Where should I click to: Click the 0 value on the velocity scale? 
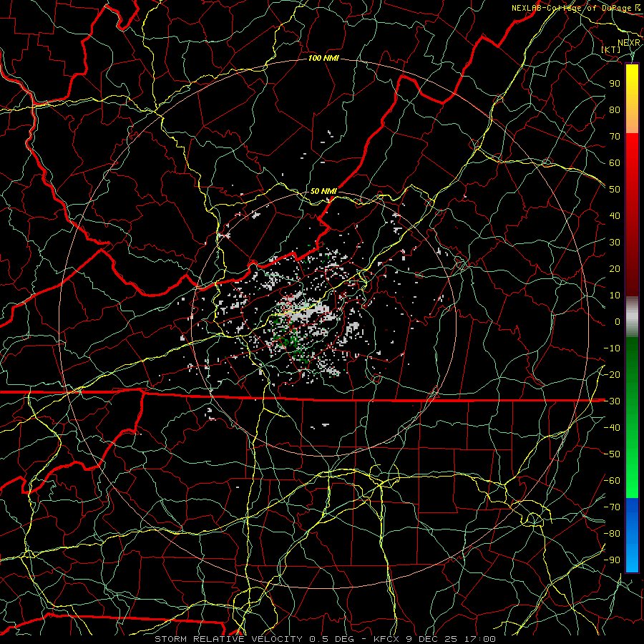click(x=618, y=322)
